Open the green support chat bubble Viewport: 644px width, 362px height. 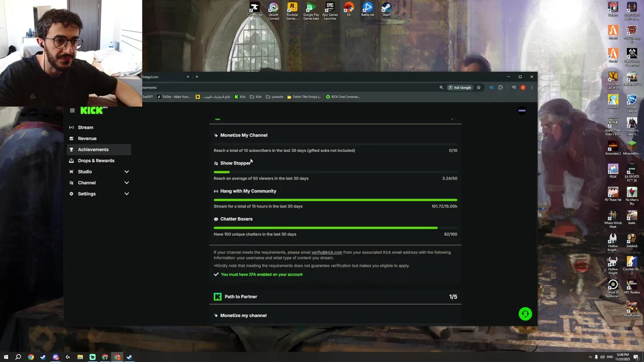click(525, 314)
